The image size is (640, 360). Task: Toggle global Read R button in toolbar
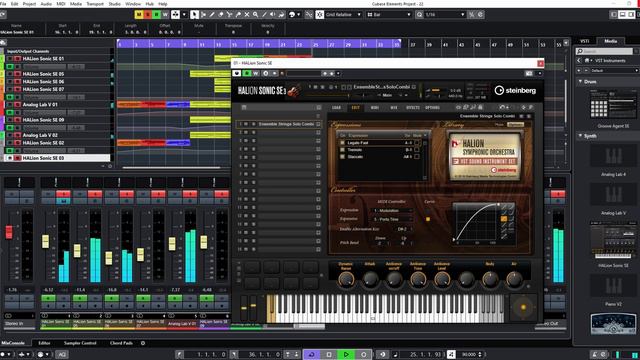click(156, 15)
